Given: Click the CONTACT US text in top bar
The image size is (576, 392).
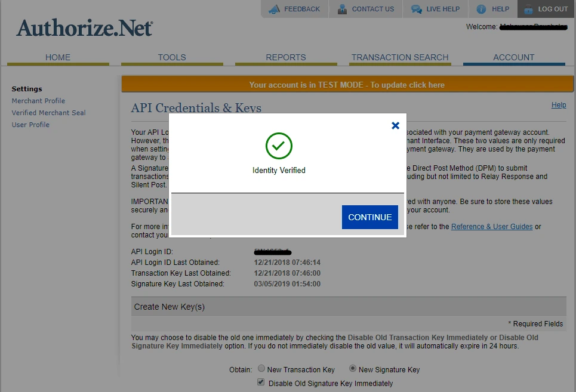Looking at the screenshot, I should click(x=373, y=9).
